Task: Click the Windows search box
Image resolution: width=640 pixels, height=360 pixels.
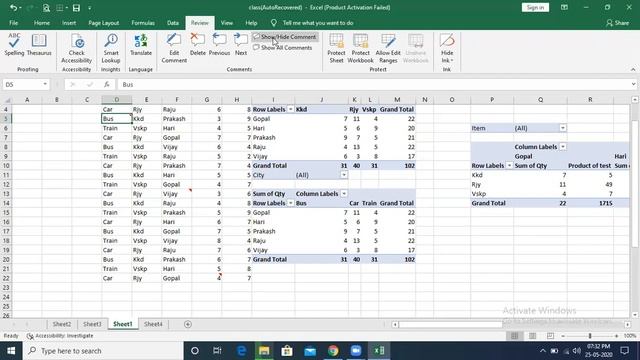Action: (x=103, y=351)
